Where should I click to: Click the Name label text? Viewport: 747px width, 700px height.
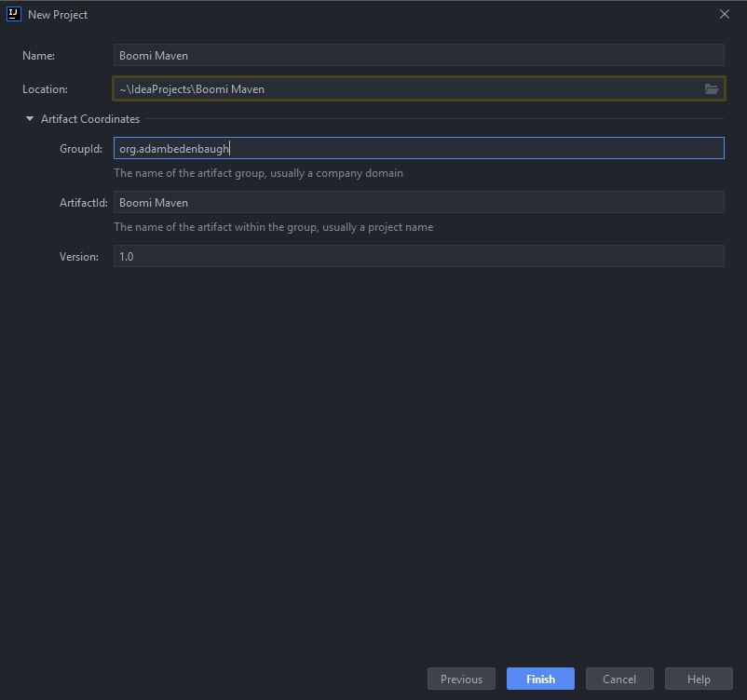(38, 55)
